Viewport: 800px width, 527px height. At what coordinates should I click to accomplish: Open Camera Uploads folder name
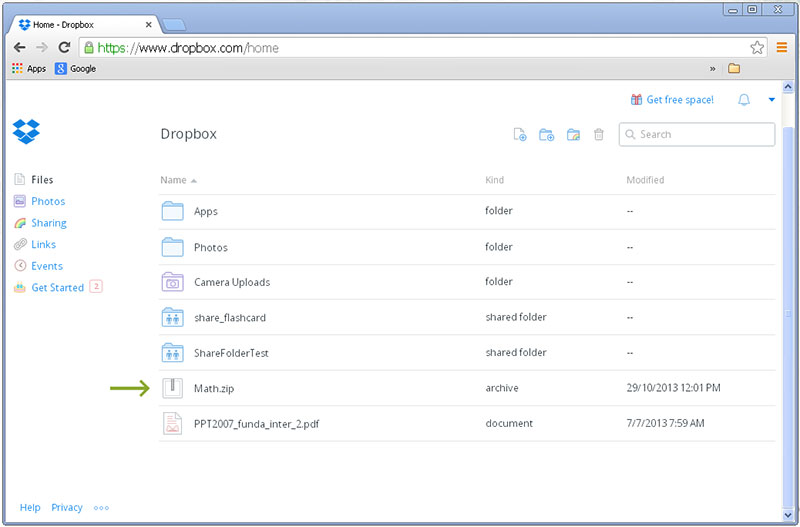tap(232, 282)
